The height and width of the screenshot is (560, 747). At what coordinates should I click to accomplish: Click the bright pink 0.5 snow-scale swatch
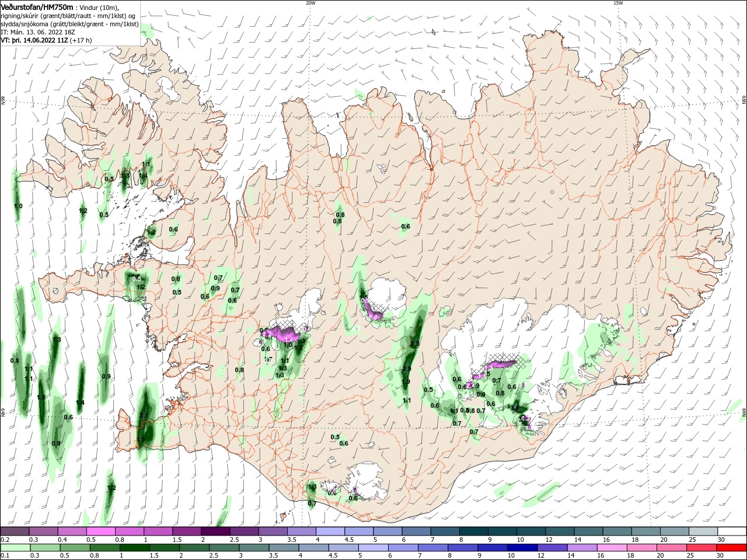coord(100,531)
